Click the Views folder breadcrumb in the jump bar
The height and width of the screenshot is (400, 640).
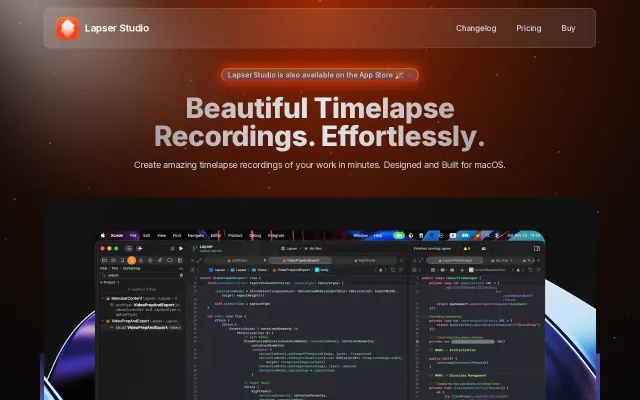pyautogui.click(x=260, y=270)
